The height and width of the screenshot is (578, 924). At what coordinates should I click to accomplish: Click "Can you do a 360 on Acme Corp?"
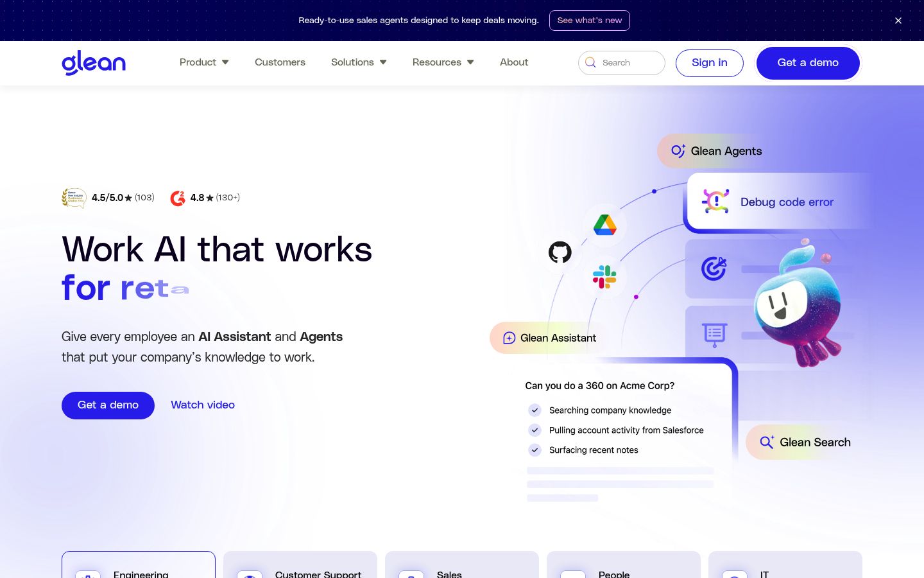600,386
